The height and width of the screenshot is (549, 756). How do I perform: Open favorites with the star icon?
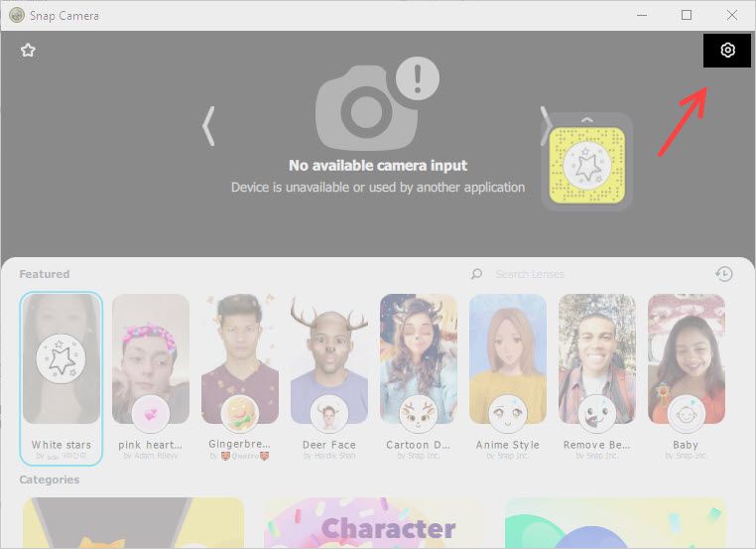[x=28, y=51]
